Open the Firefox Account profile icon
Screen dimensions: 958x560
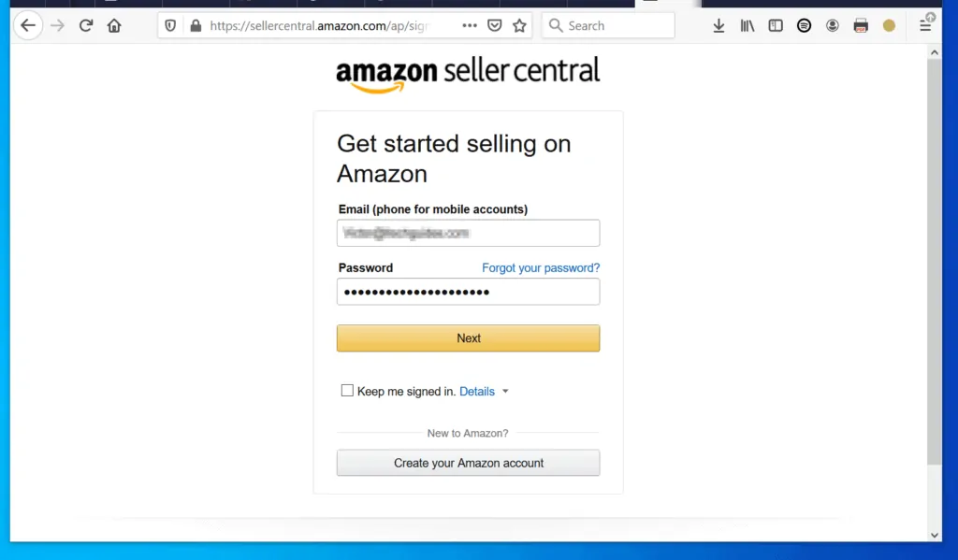coord(833,25)
